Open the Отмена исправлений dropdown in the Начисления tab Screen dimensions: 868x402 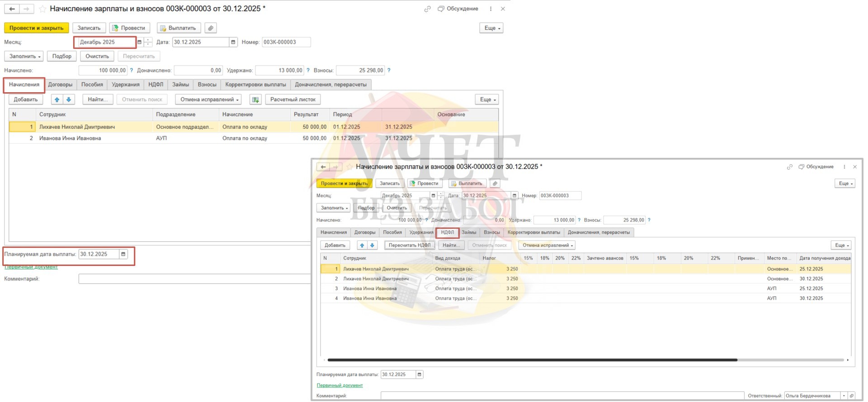pos(209,99)
